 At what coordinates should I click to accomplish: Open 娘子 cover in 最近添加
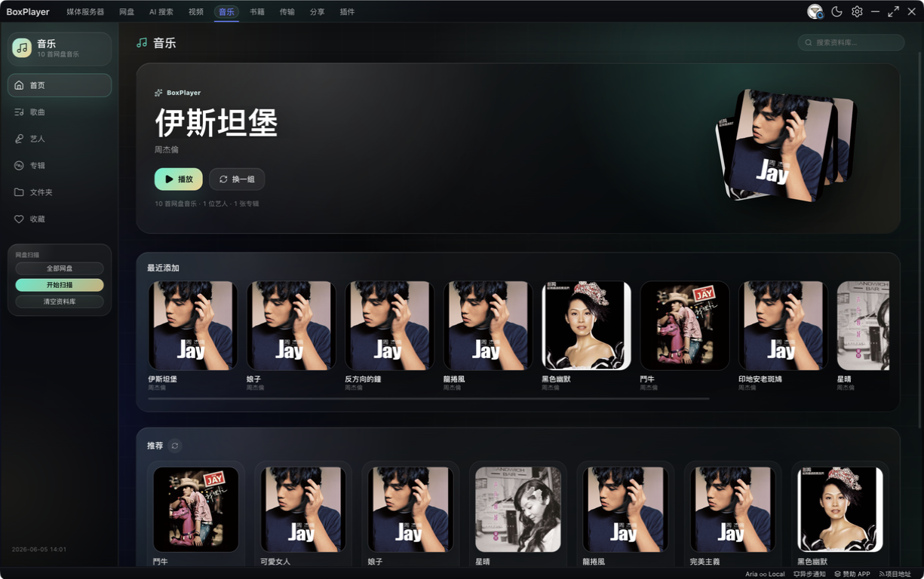click(x=291, y=326)
